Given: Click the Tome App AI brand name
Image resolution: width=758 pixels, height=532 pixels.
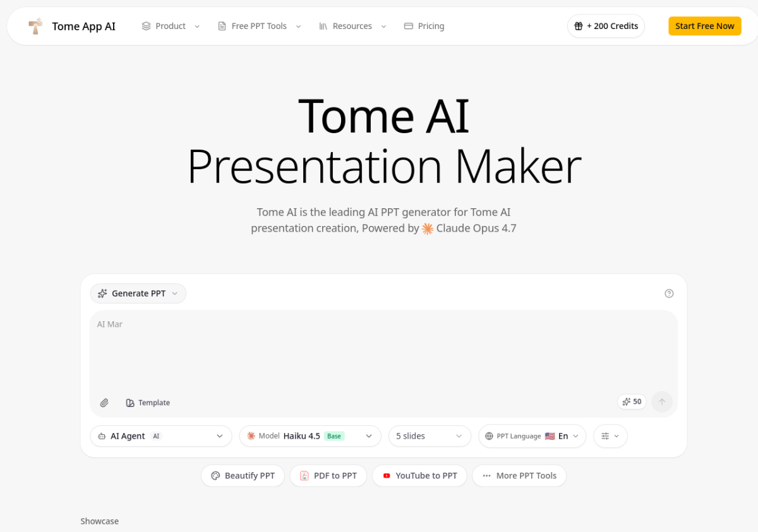Looking at the screenshot, I should click(x=83, y=26).
